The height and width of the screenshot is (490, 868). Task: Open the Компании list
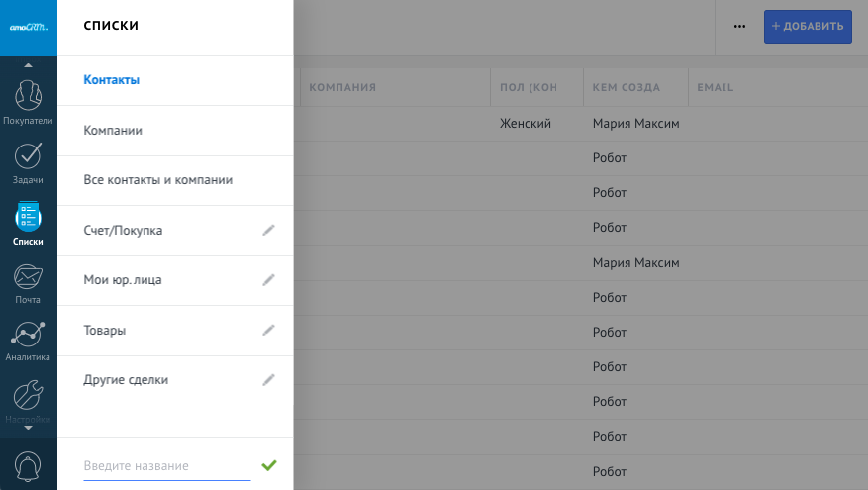113,131
